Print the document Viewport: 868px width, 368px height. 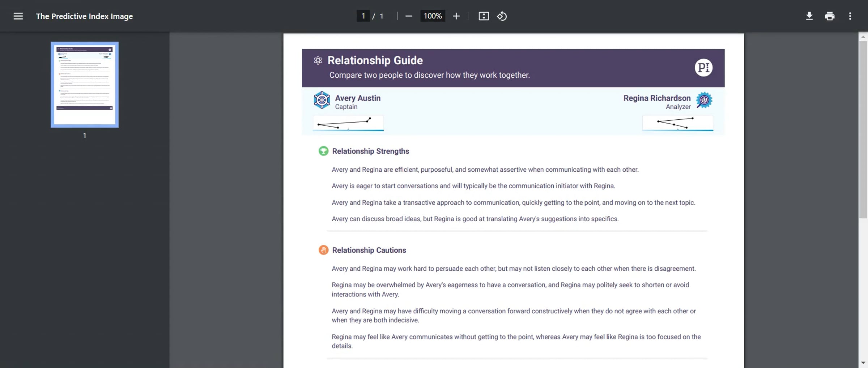click(x=830, y=16)
